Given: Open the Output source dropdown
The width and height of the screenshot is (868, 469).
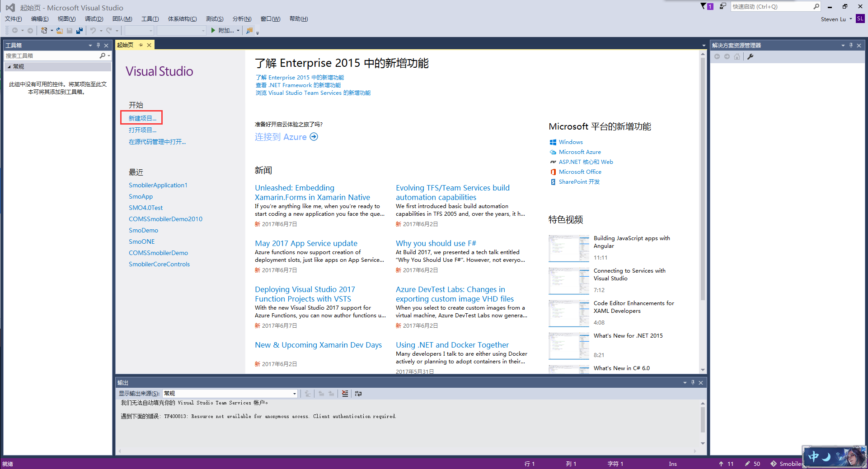Looking at the screenshot, I should [295, 394].
